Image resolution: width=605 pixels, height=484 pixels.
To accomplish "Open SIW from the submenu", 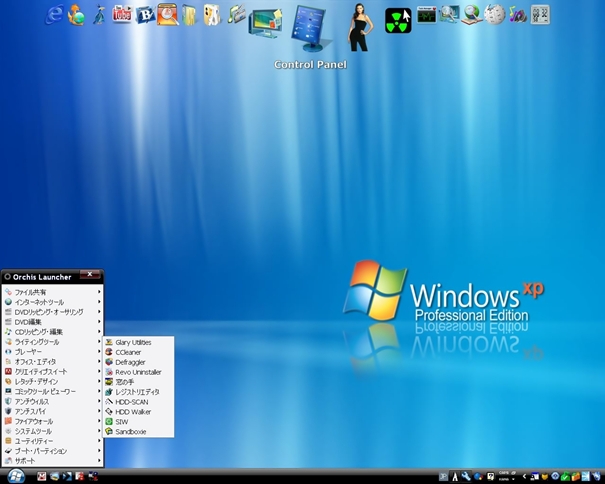I will (138, 422).
